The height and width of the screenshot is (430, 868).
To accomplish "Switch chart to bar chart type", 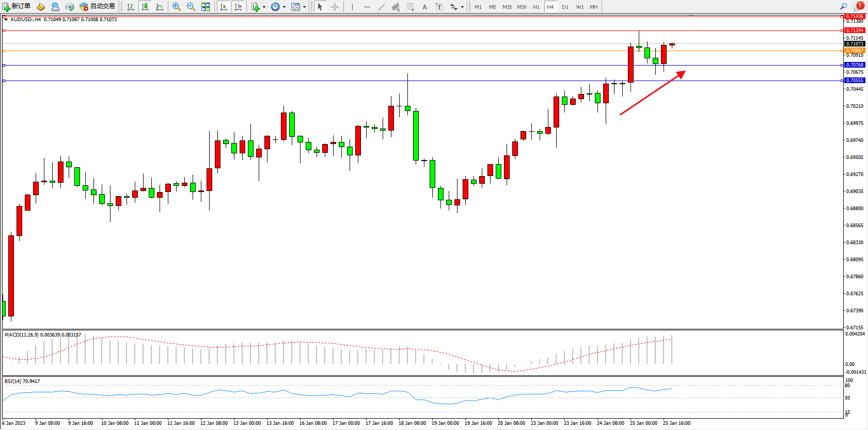I will click(x=131, y=7).
